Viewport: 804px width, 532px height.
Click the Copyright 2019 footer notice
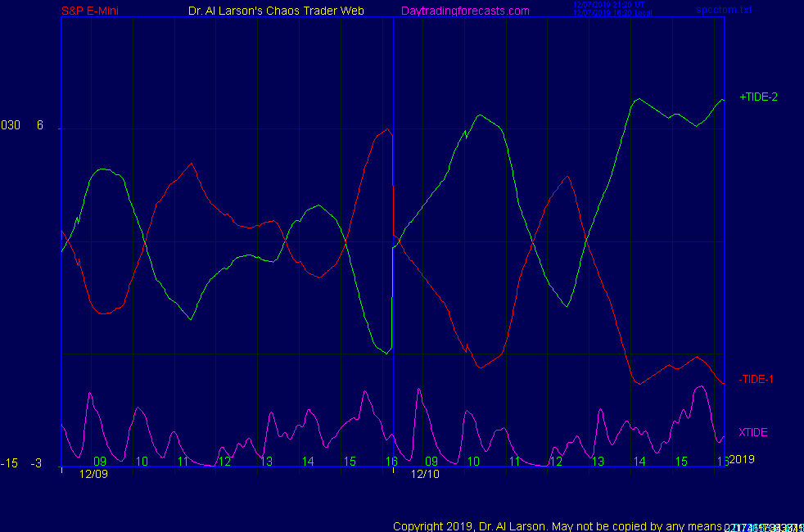[557, 525]
